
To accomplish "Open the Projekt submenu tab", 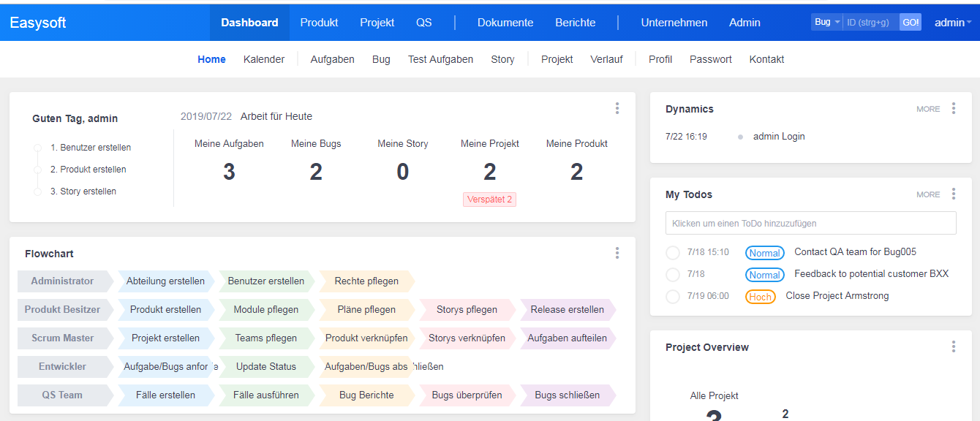I will pos(557,59).
